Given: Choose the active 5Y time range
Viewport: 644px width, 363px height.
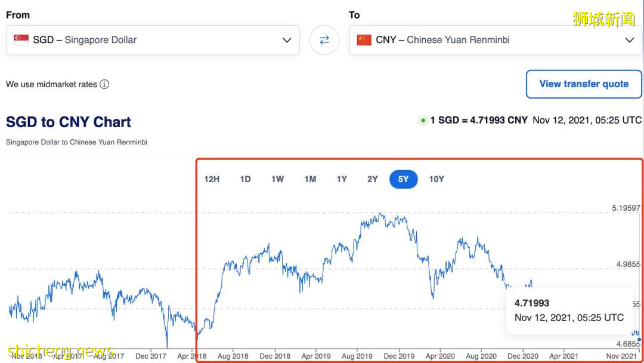Looking at the screenshot, I should pos(404,179).
